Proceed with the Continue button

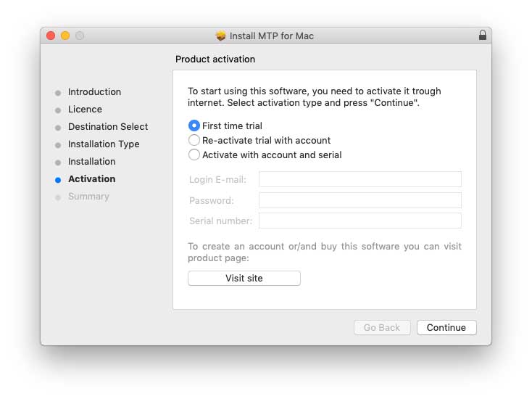coord(446,327)
